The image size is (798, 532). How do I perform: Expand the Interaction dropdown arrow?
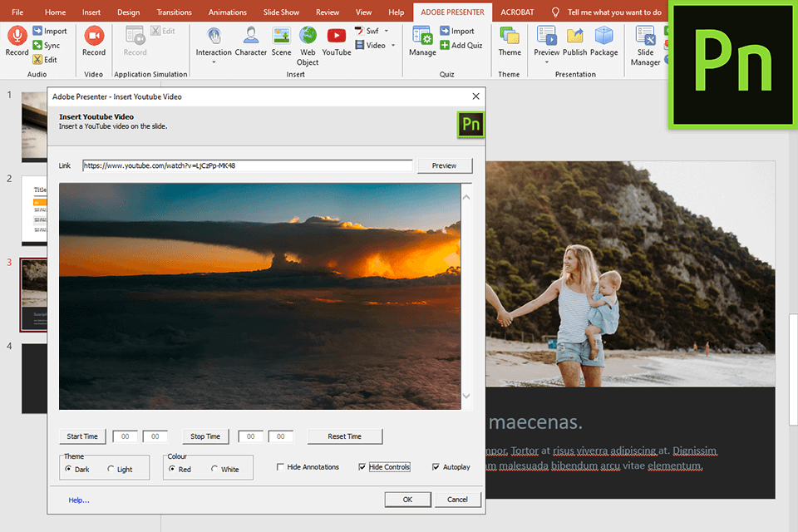tap(214, 63)
